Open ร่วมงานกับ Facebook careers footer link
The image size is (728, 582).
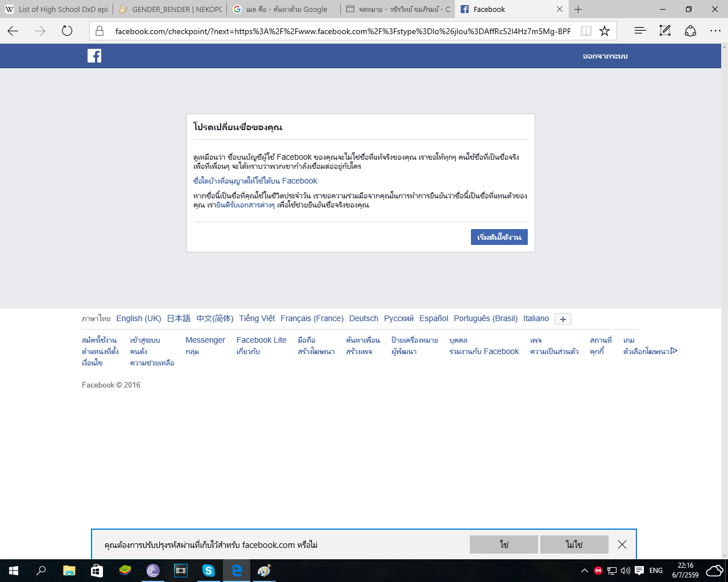pyautogui.click(x=484, y=351)
